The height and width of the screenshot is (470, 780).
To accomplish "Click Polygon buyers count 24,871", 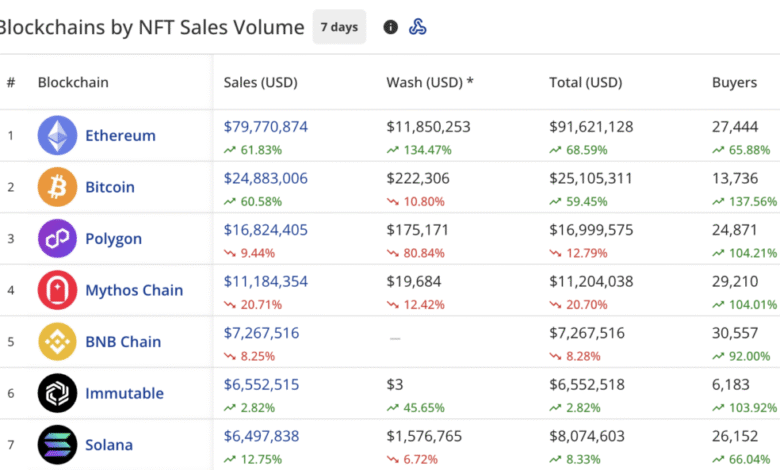I will coord(734,230).
